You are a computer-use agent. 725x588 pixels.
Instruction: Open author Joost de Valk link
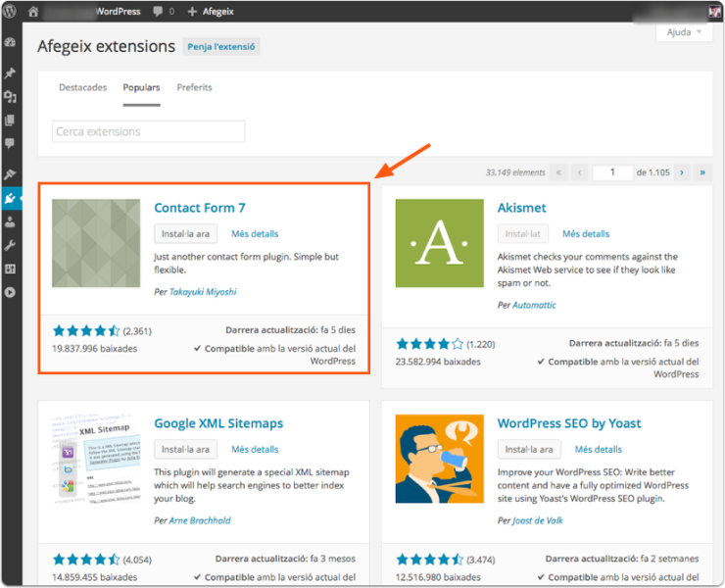pos(538,520)
